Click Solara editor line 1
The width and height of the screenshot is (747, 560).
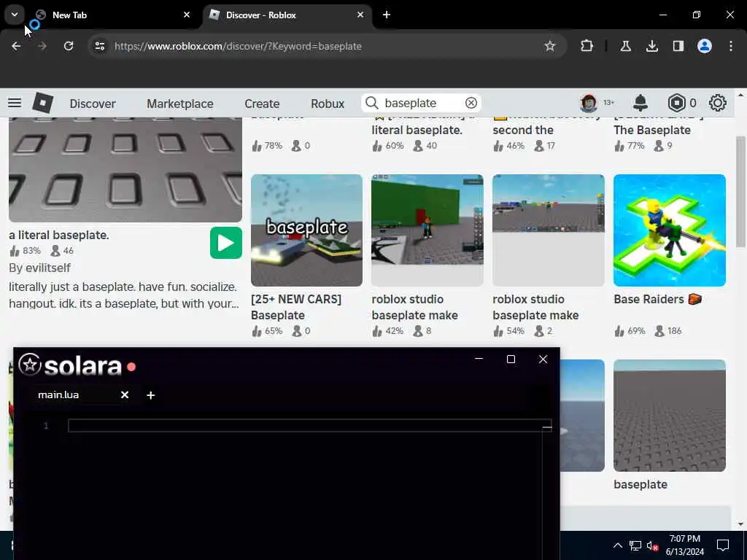[x=309, y=426]
